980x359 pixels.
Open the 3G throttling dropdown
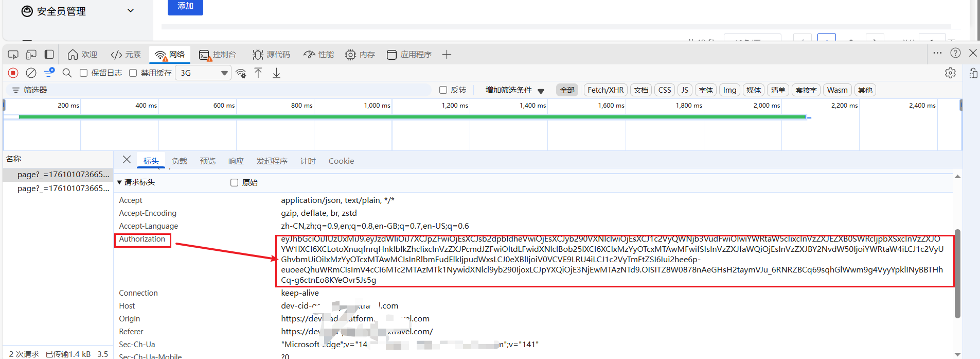203,73
